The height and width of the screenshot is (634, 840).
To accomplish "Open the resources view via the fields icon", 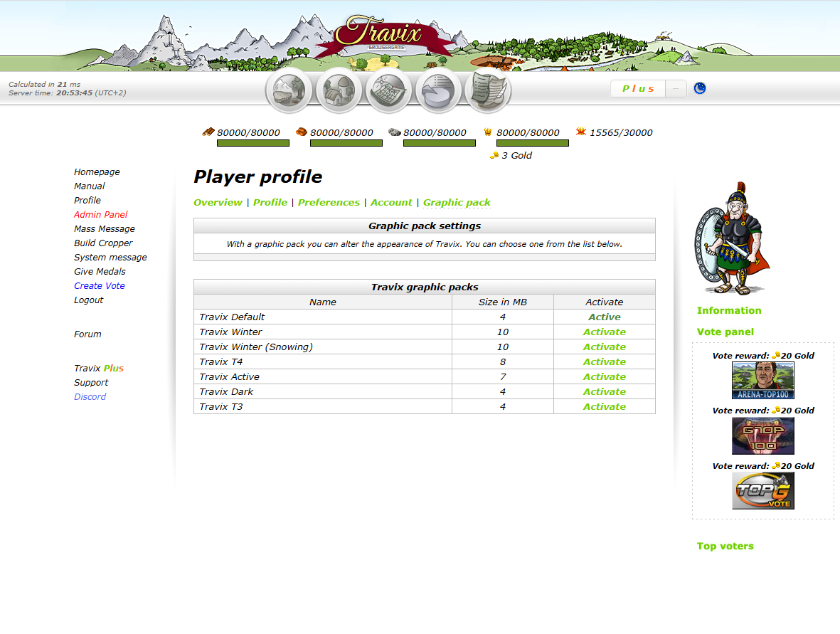I will [x=288, y=90].
